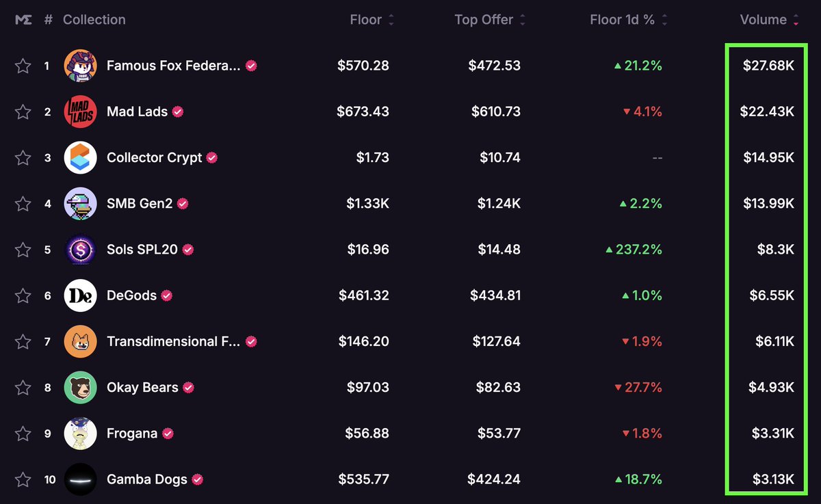
Task: Open the DeGods collection logo
Action: click(x=81, y=295)
